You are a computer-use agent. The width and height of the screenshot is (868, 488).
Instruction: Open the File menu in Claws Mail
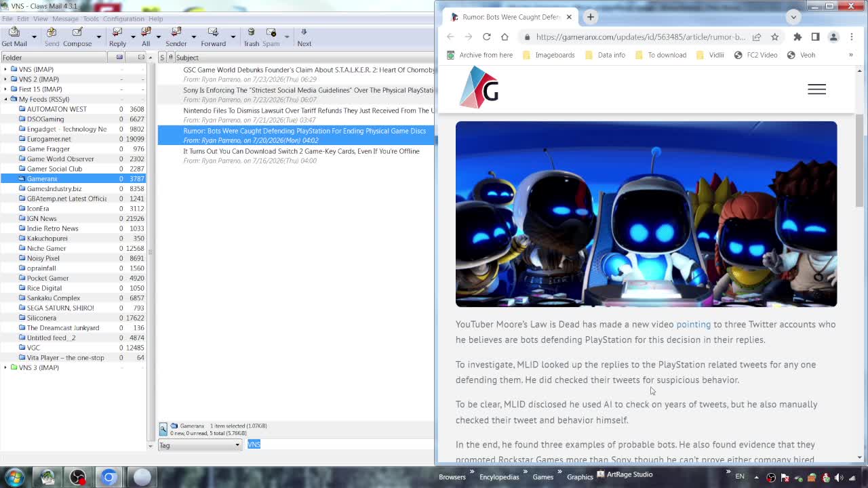click(7, 18)
